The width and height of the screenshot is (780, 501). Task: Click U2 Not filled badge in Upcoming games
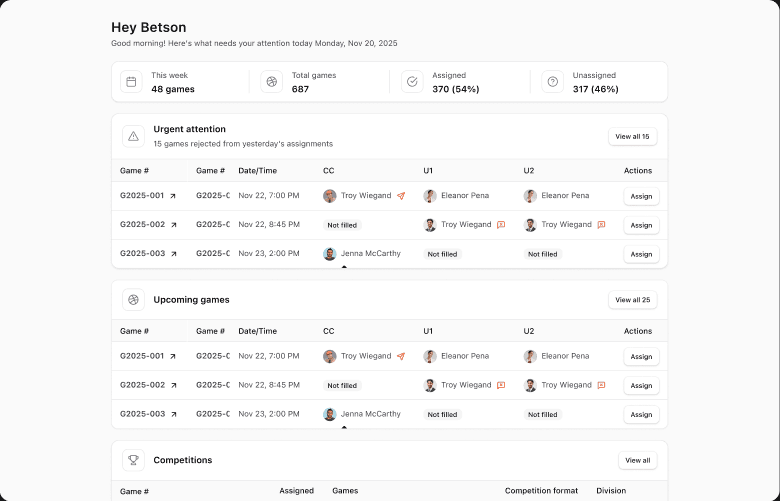point(543,414)
